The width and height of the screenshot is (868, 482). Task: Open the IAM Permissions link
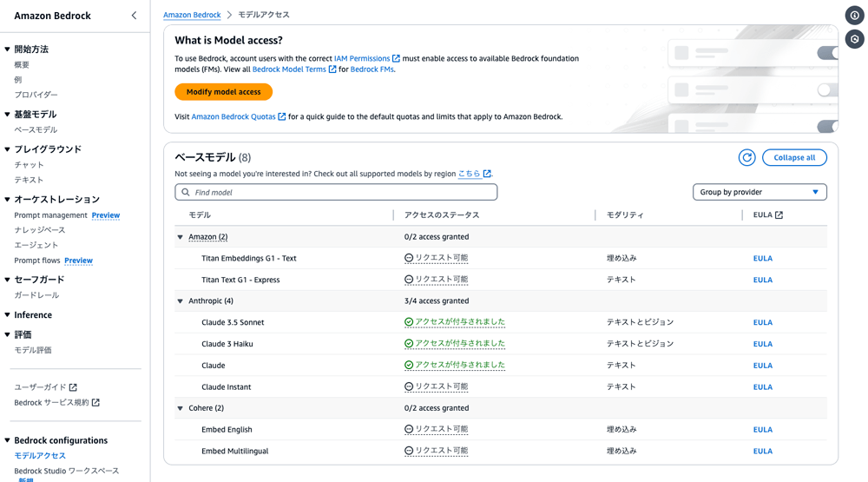point(362,58)
